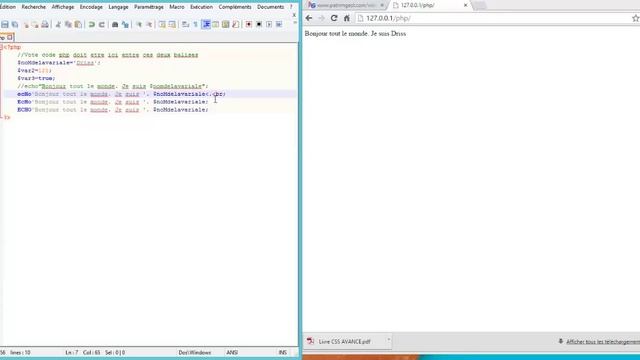Open the Encodage menu

91,7
